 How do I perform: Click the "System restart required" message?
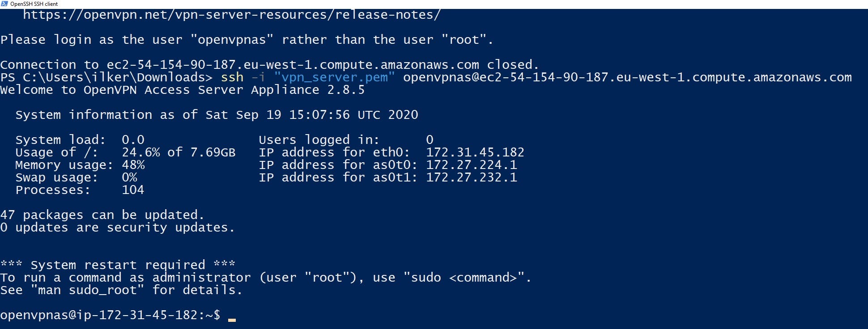[x=118, y=265]
